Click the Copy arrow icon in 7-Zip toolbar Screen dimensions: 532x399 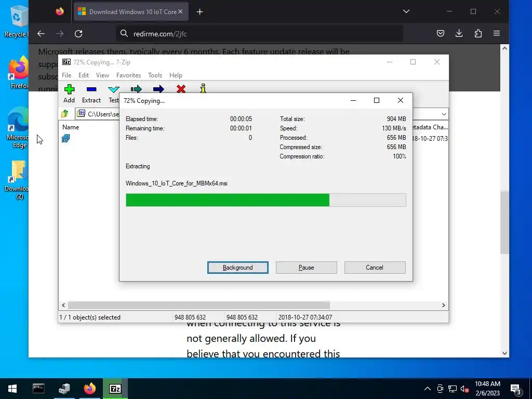[x=136, y=89]
